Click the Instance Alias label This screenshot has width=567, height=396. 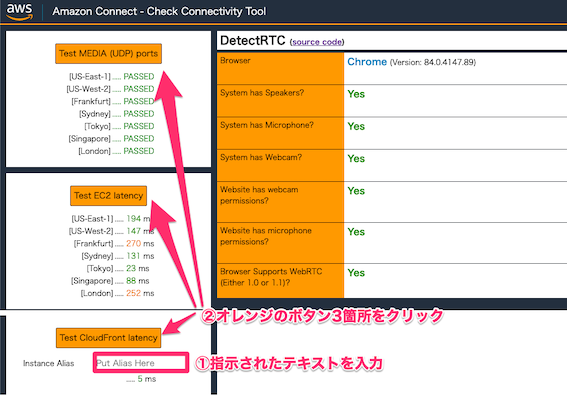48,363
